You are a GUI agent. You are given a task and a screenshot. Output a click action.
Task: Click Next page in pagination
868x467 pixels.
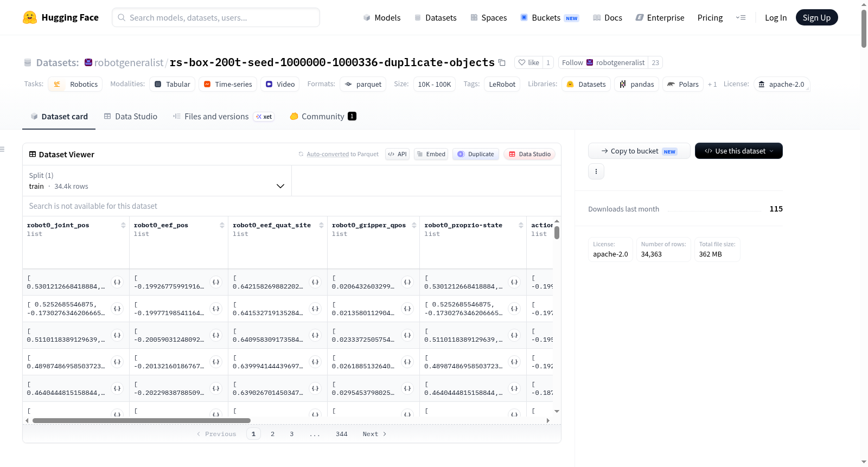[374, 434]
